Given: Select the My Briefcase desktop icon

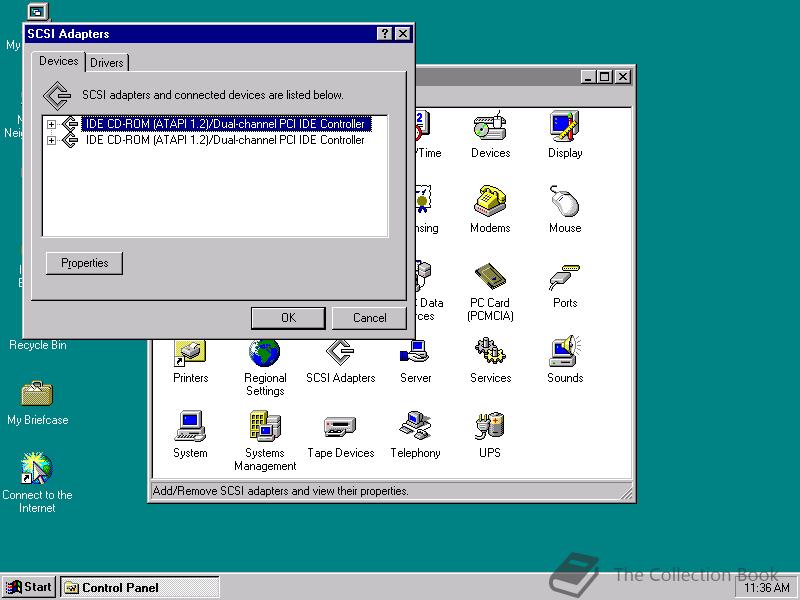Looking at the screenshot, I should pos(37,403).
